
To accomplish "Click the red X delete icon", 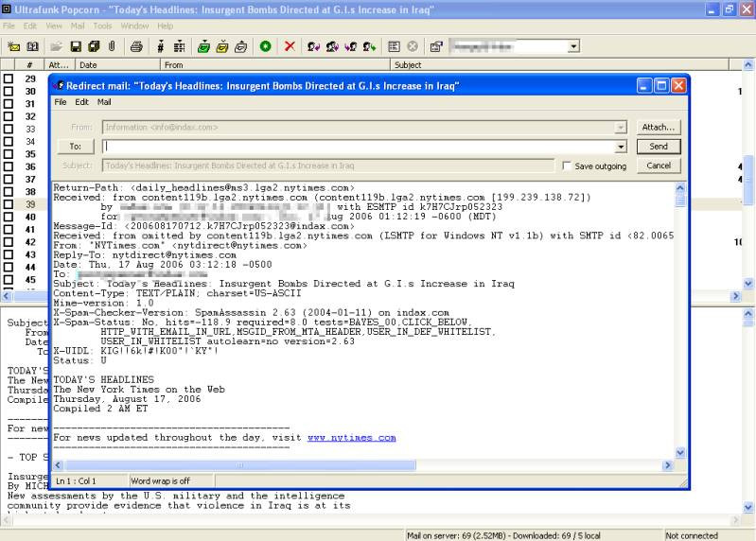I will [290, 46].
